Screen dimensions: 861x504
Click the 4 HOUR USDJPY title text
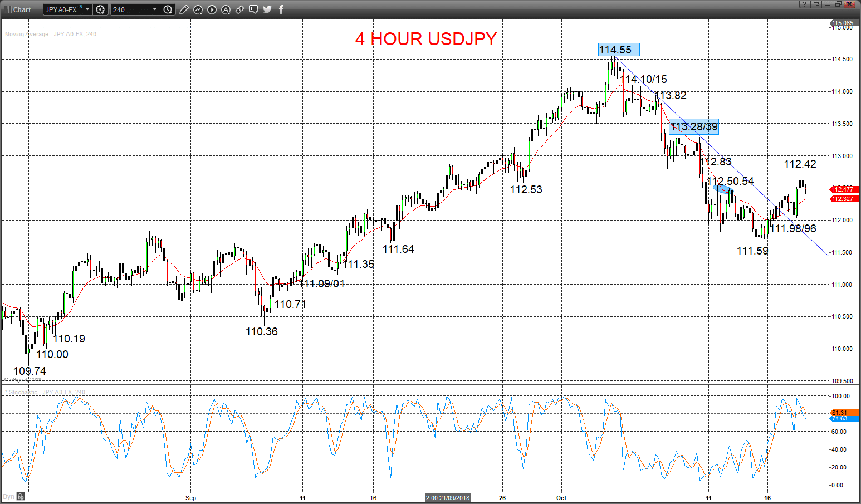click(426, 39)
